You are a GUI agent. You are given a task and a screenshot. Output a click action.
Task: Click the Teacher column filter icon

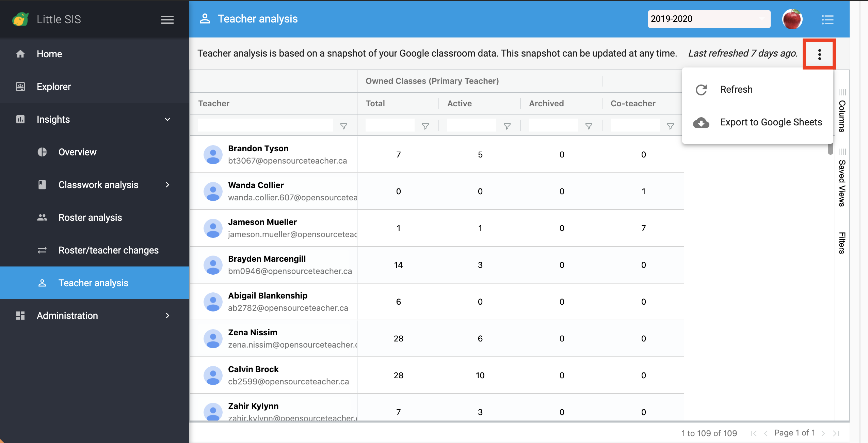coord(344,126)
